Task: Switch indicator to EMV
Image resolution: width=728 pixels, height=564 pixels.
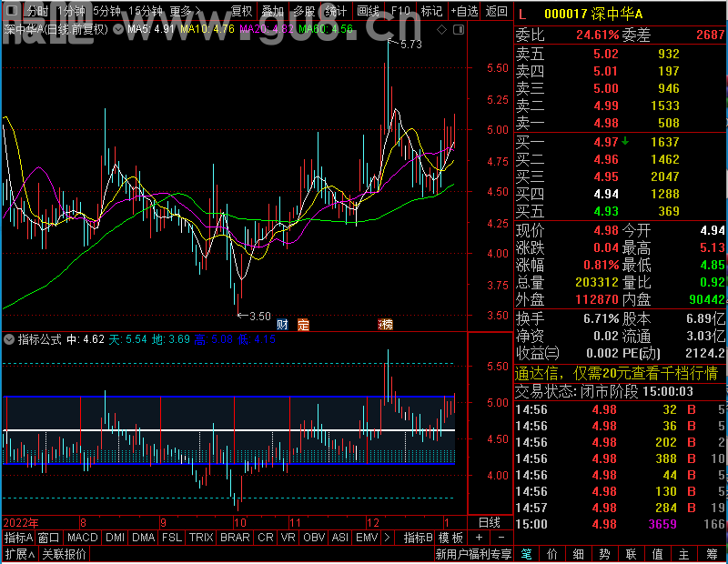Action: 367,538
